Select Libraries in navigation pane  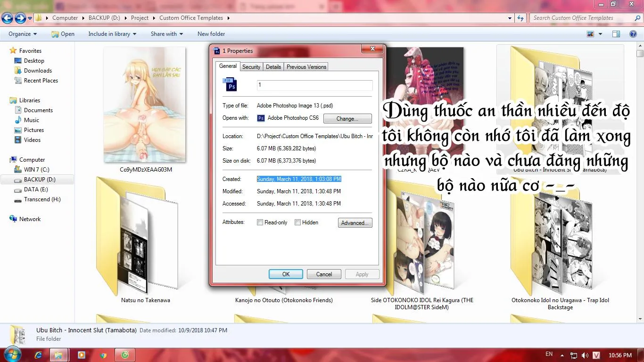click(x=30, y=100)
